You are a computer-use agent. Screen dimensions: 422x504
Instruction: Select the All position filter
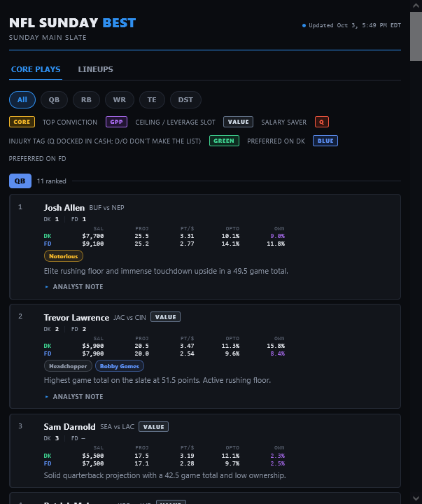pos(22,99)
